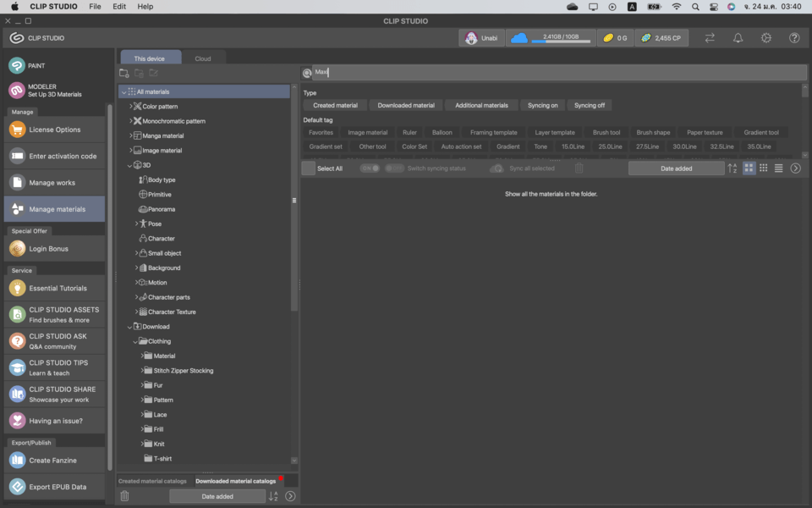Filter by Created material type
The width and height of the screenshot is (812, 508).
(x=335, y=105)
